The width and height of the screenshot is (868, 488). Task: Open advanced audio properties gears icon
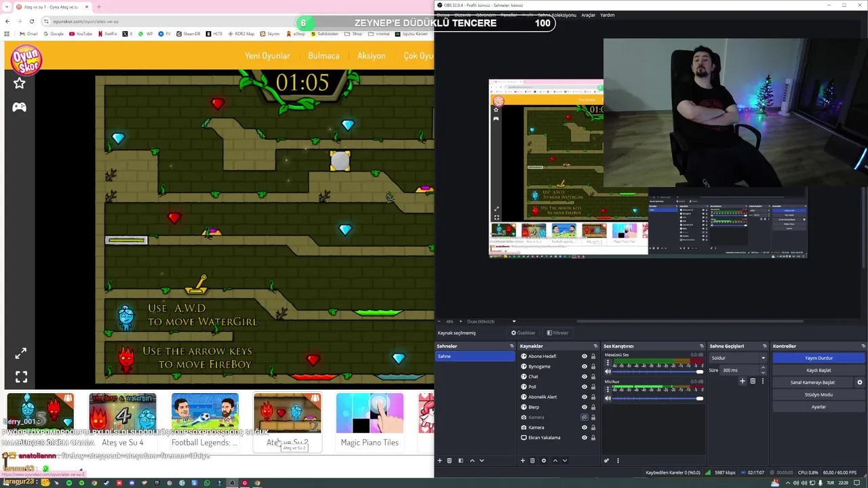(x=607, y=461)
